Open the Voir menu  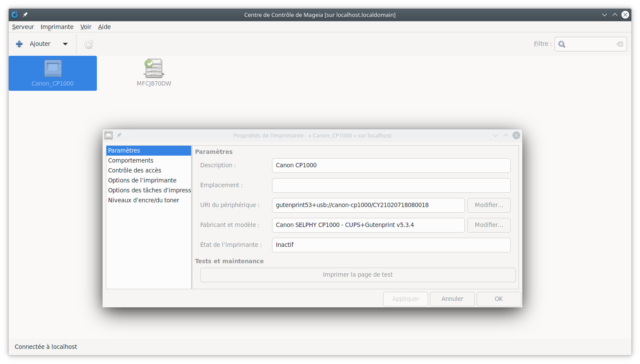coord(86,27)
